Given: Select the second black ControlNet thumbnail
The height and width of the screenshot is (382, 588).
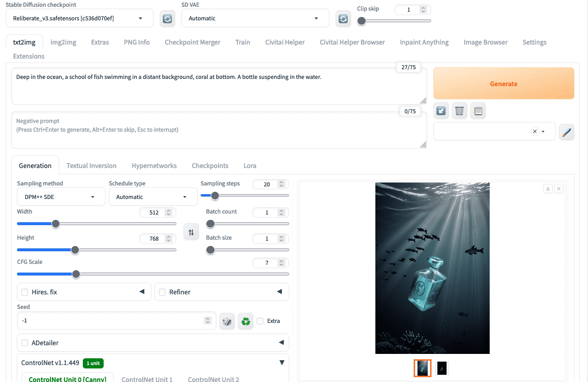Looking at the screenshot, I should pos(442,368).
